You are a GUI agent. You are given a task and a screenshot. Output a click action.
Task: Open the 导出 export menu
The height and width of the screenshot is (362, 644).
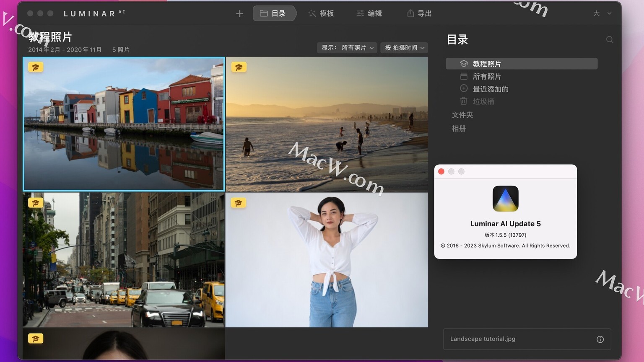[x=419, y=13]
